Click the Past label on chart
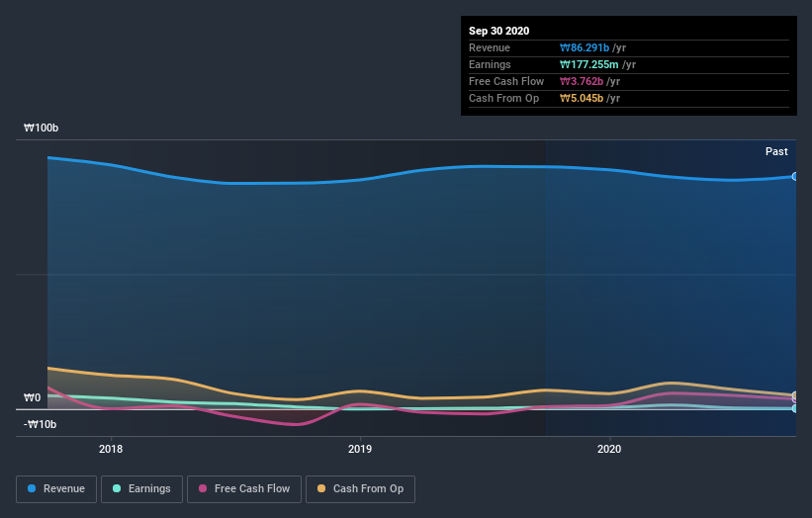 coord(776,151)
